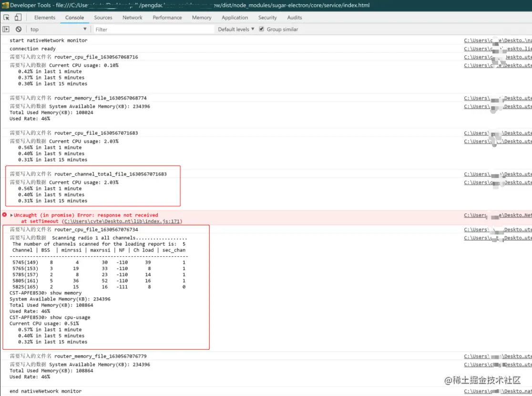Click 'CST-APFE8530> show cpu-usage' line
The image size is (532, 396).
tap(50, 317)
